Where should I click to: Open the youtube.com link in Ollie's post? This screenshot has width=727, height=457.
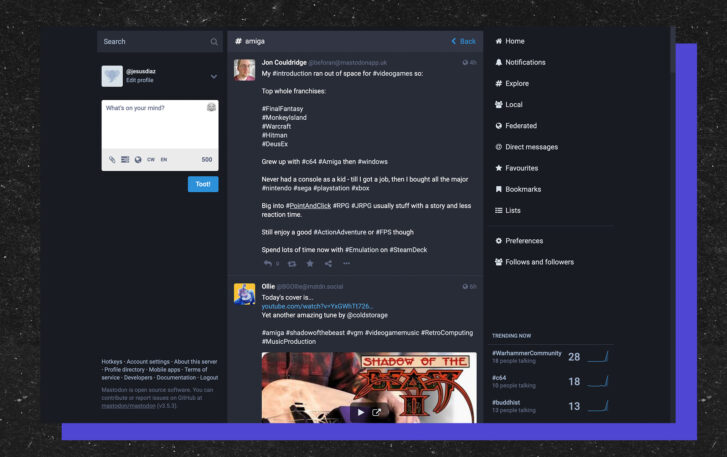click(317, 306)
